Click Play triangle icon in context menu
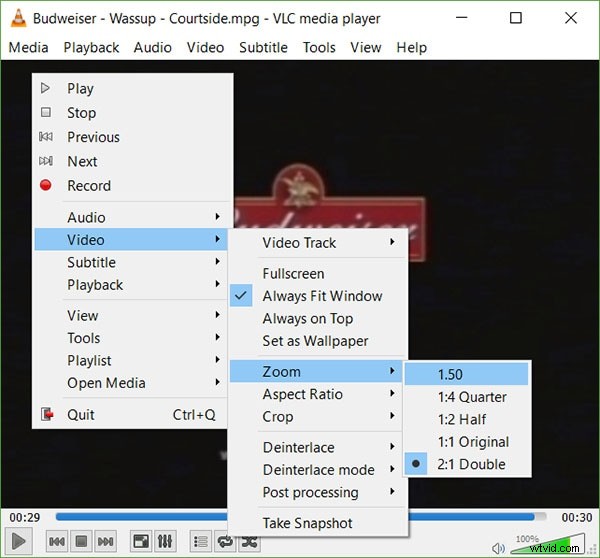Image resolution: width=600 pixels, height=558 pixels. tap(46, 88)
